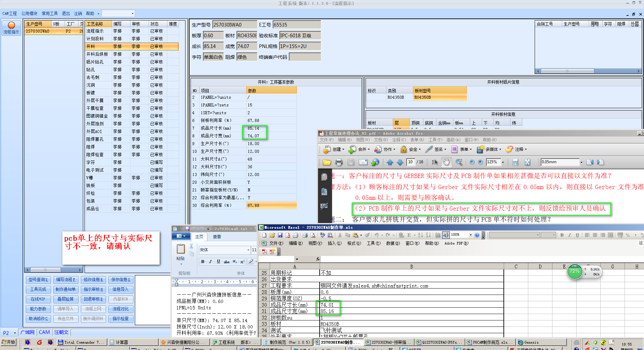Screen dimensions: 644x350
Task: Switch to the 查看 tab in WordPad
Action: 217,237
